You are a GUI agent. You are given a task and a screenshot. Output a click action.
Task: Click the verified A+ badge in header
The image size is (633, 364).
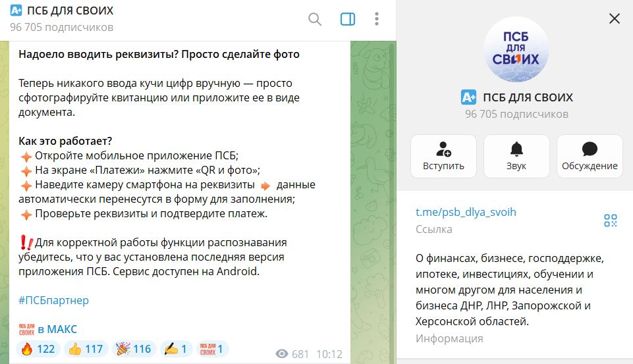(16, 11)
